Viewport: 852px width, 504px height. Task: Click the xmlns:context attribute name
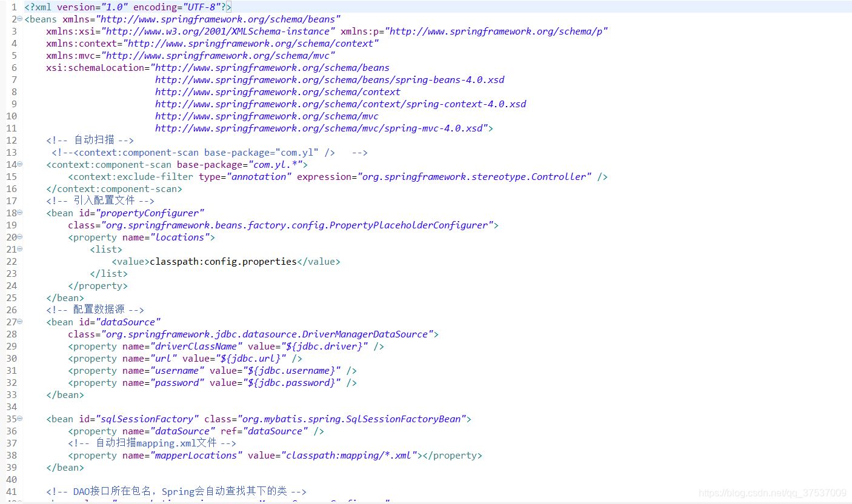point(82,44)
